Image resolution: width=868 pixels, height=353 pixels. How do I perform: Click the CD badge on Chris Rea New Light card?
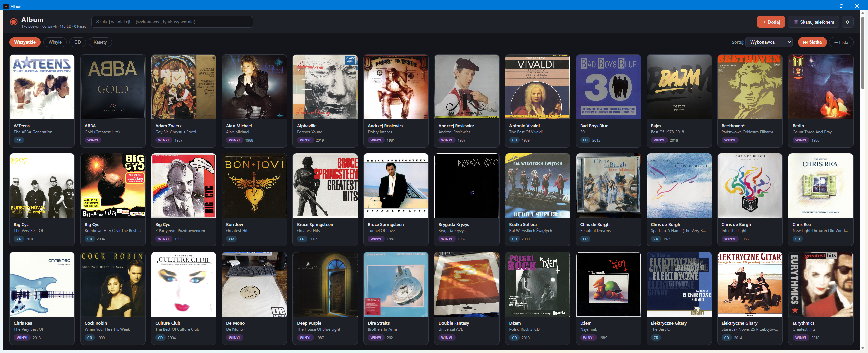click(x=797, y=239)
